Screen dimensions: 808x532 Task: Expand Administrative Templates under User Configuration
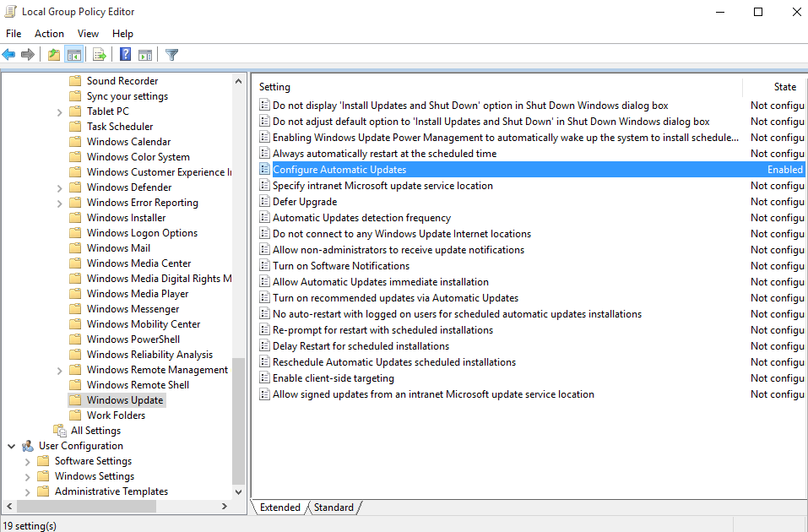[x=27, y=491]
